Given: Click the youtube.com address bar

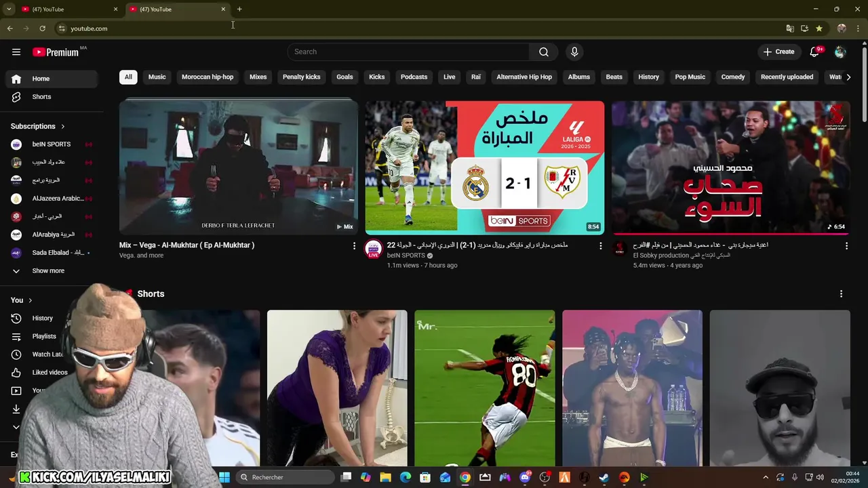Looking at the screenshot, I should pos(420,28).
